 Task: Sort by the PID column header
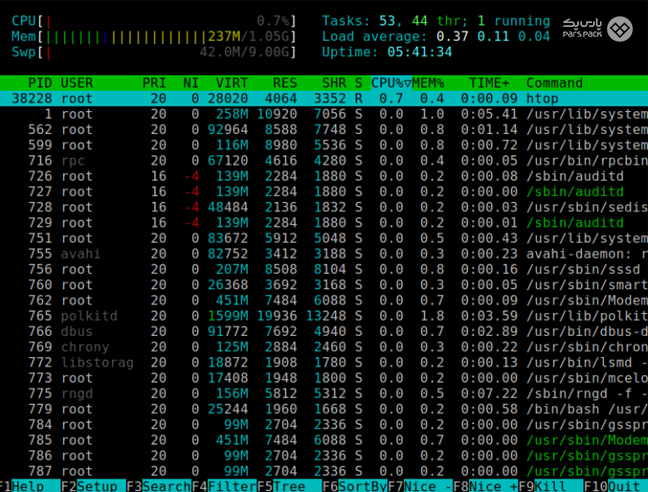40,83
